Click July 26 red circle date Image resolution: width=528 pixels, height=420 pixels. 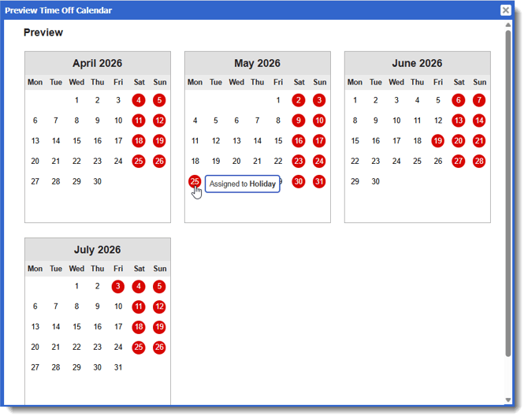[159, 348]
